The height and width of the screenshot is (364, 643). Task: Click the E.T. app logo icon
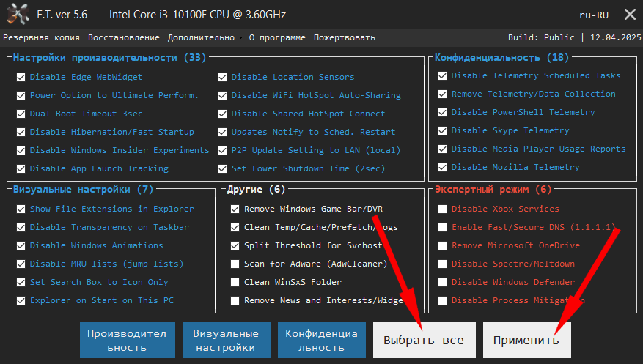[x=18, y=15]
